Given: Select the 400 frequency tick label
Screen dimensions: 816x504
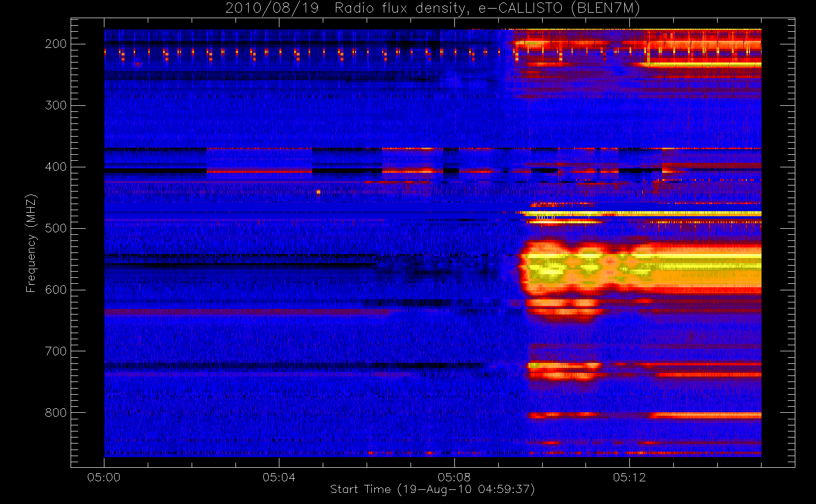Looking at the screenshot, I should [x=56, y=167].
